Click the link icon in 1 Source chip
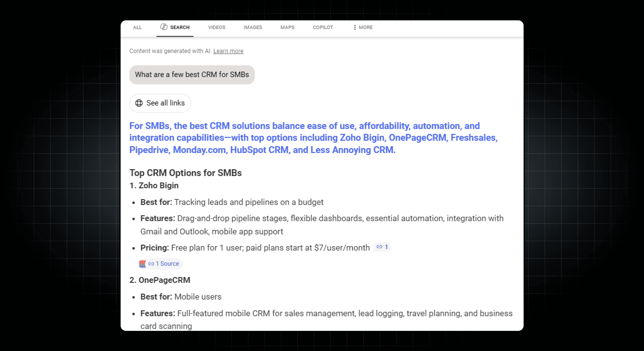The width and height of the screenshot is (644, 351). 151,264
